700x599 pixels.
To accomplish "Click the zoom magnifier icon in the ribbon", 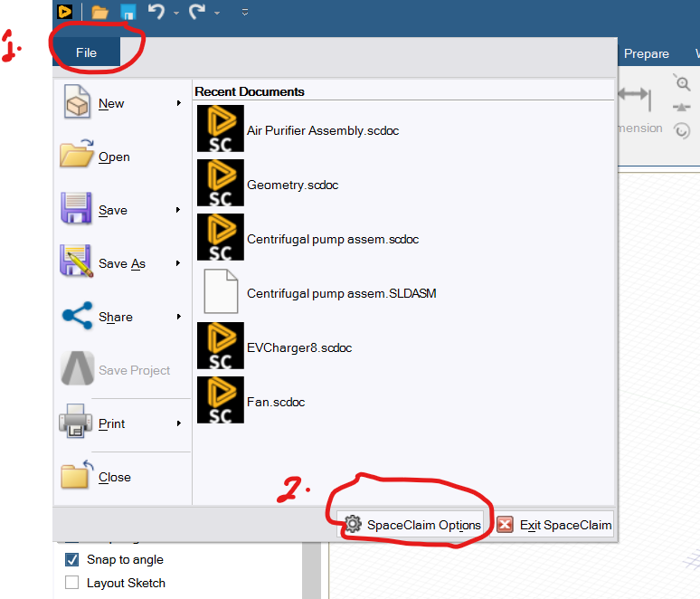I will (682, 83).
